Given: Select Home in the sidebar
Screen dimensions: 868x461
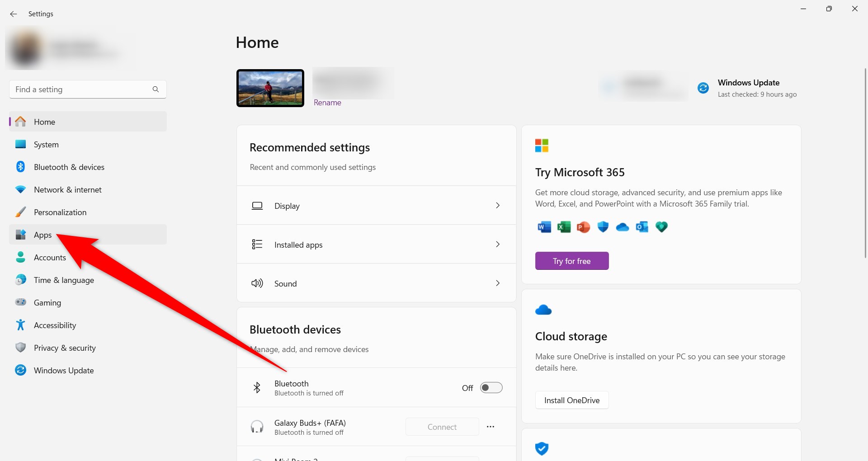Looking at the screenshot, I should [88, 122].
